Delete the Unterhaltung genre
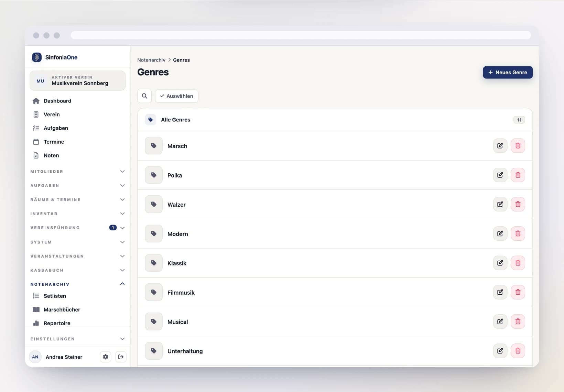The height and width of the screenshot is (392, 564). pyautogui.click(x=518, y=351)
